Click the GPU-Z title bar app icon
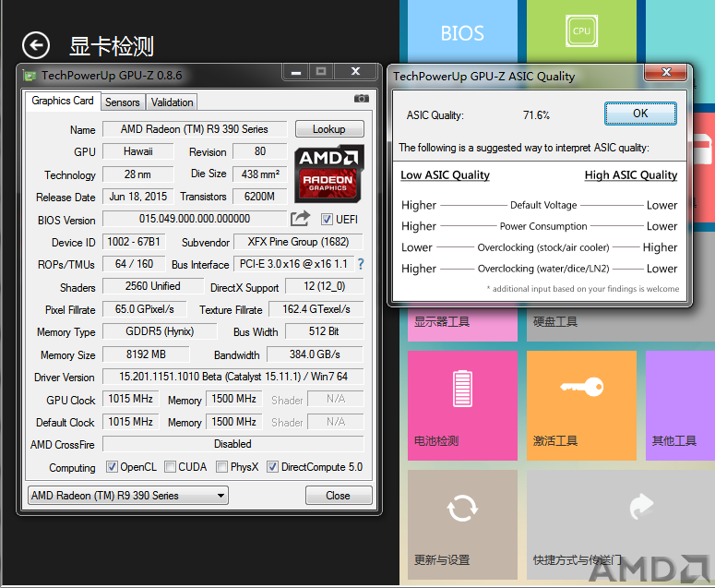The image size is (715, 588). 30,76
